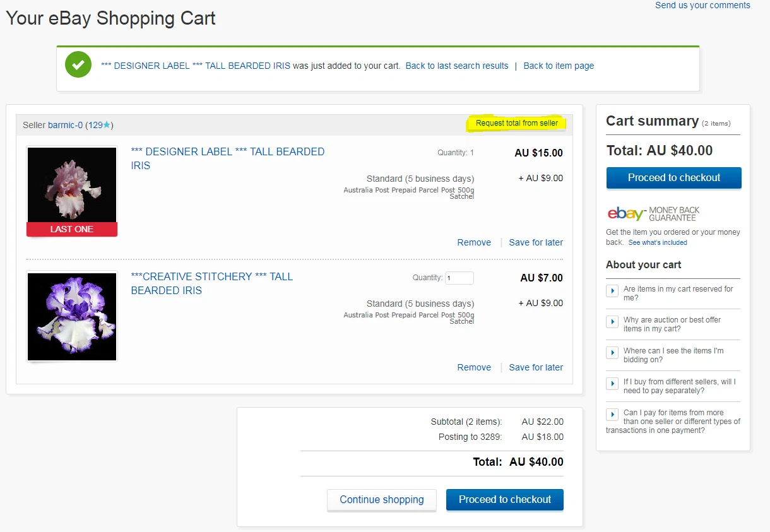This screenshot has width=770, height=532.
Task: Open the DESIGNER LABEL Tall Bearded Iris listing title
Action: click(228, 158)
